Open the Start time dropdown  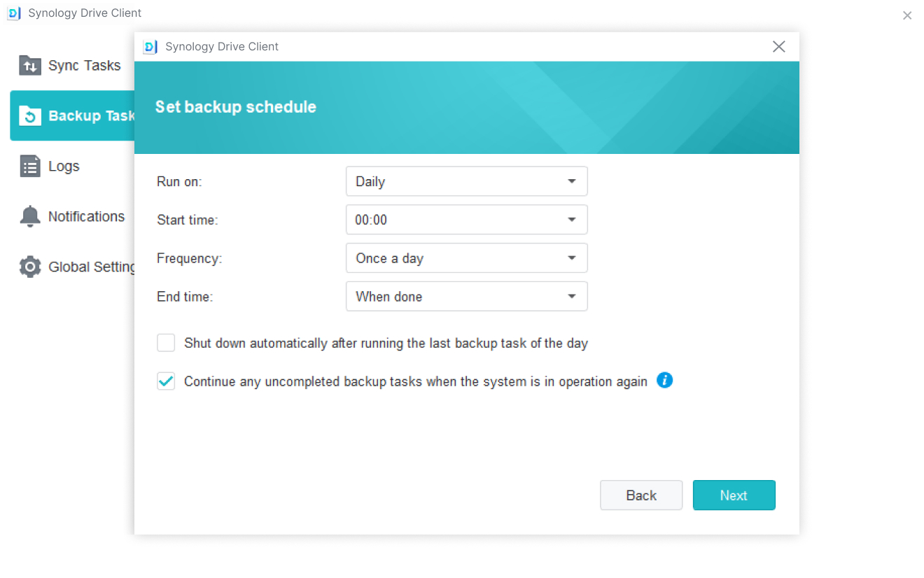pyautogui.click(x=466, y=220)
